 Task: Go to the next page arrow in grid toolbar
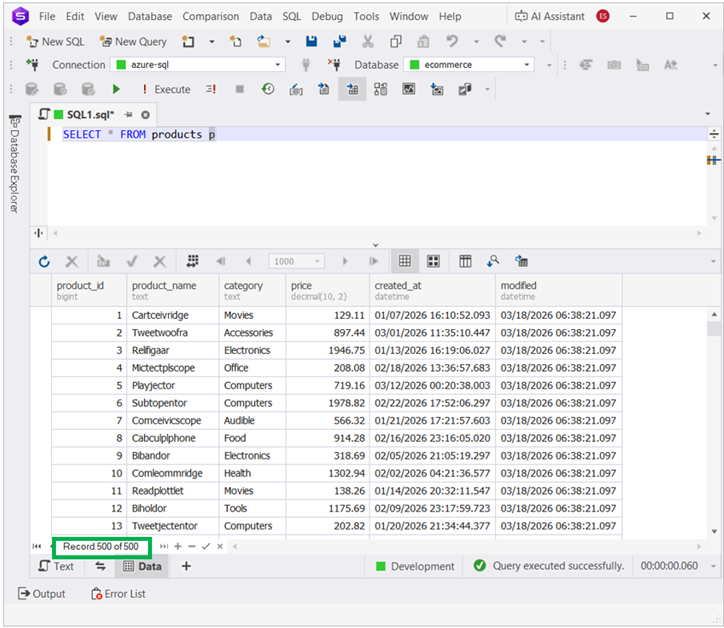pos(345,262)
